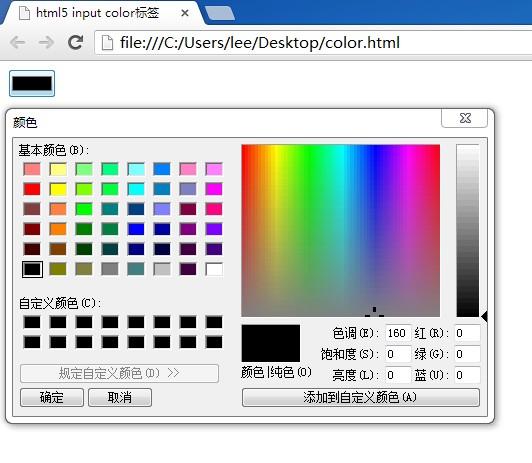Viewport: 532px width, 463px height.
Task: Click the 色调(E) hue field showing 160
Action: pyautogui.click(x=398, y=333)
